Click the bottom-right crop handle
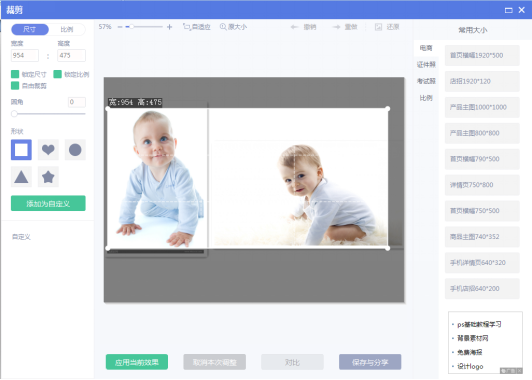 (x=388, y=248)
